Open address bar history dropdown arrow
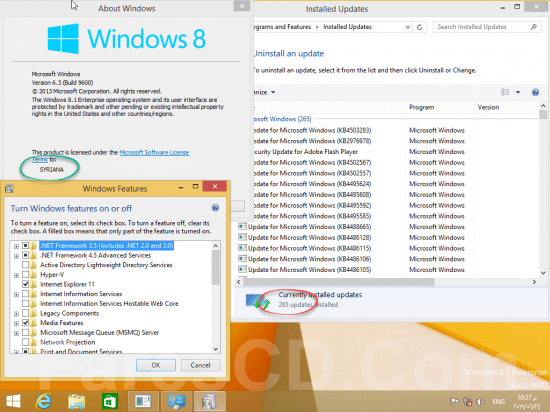Viewport: 550px width, 412px height. click(408, 27)
